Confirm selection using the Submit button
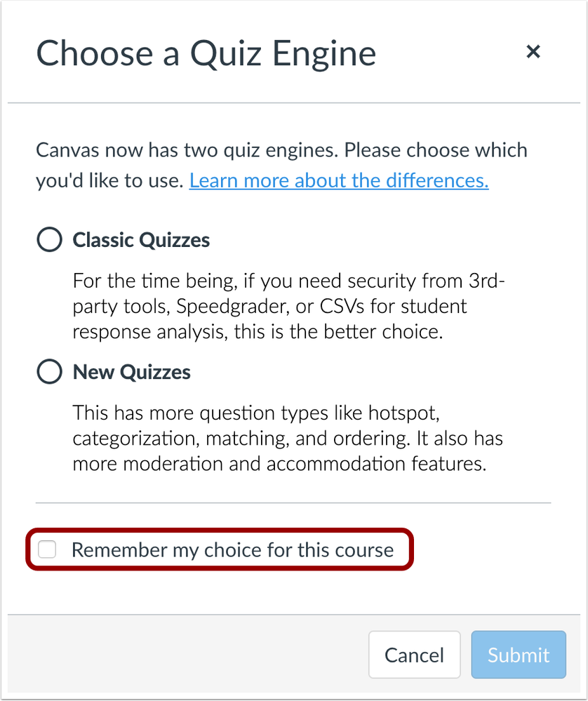This screenshot has height=701, width=588. [x=518, y=654]
